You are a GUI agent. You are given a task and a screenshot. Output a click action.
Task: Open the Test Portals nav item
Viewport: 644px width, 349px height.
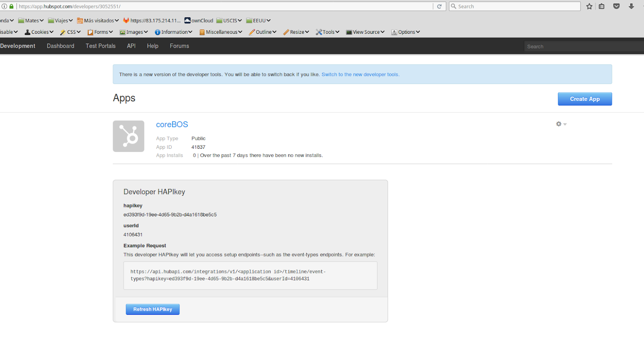(101, 46)
